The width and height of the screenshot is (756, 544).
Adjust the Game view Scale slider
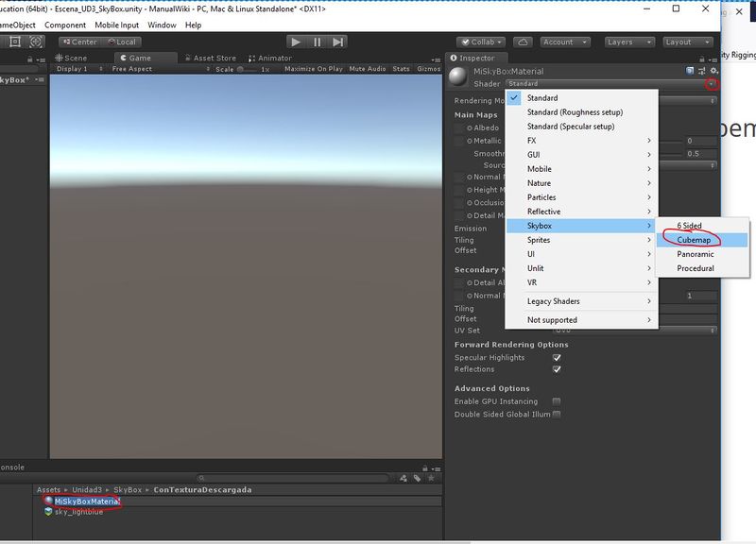(x=247, y=69)
